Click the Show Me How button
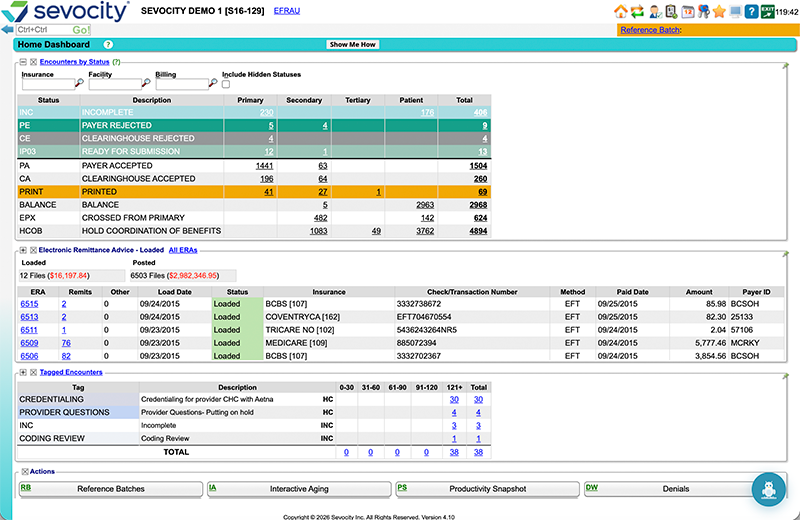Image resolution: width=800 pixels, height=520 pixels. tap(353, 44)
